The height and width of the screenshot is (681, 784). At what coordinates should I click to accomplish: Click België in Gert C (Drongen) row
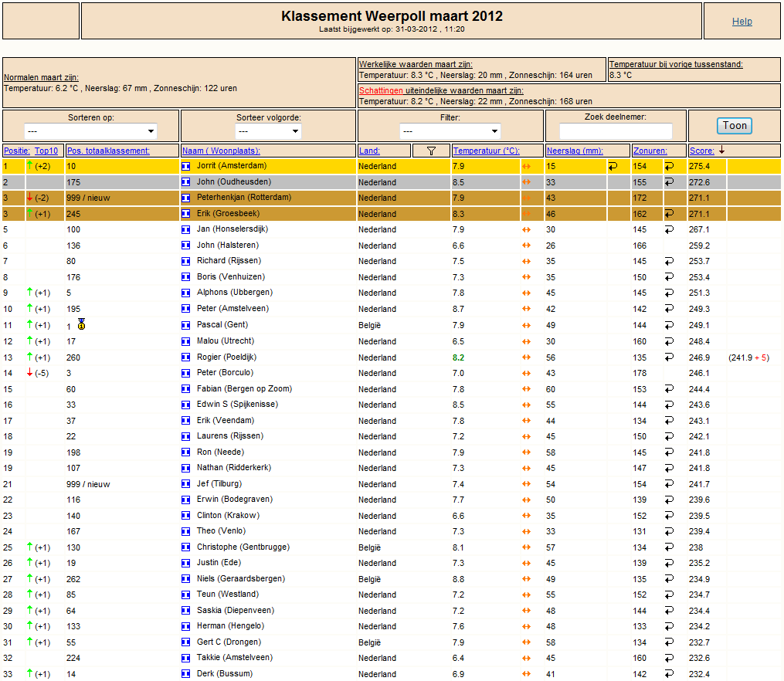369,642
